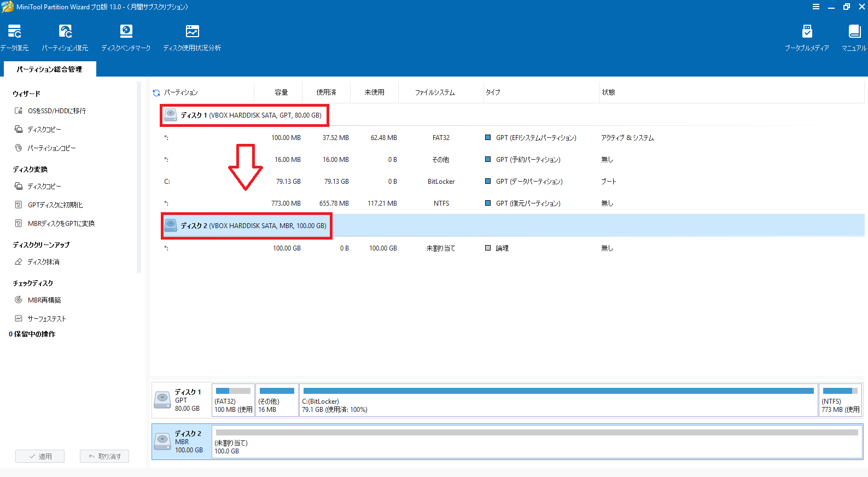Collapse the ウィザード section header
Image resolution: width=868 pixels, height=477 pixels.
pyautogui.click(x=27, y=94)
